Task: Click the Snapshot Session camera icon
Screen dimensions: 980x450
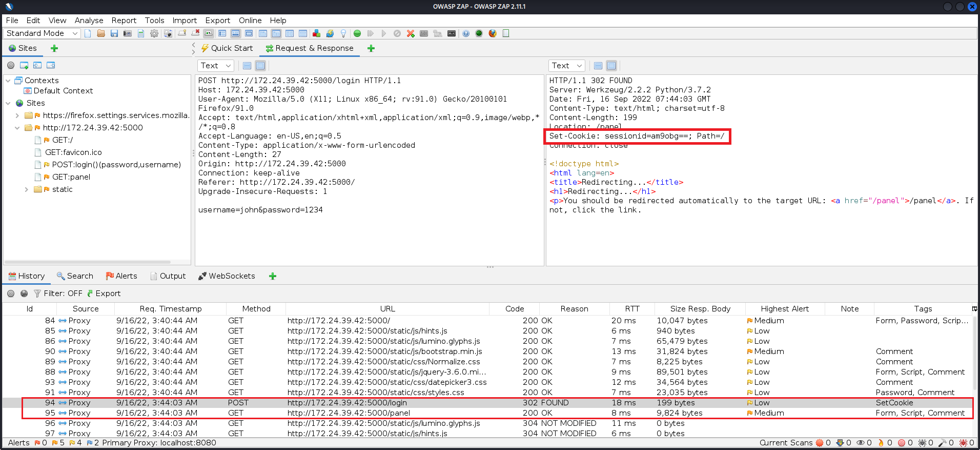Action: (128, 33)
